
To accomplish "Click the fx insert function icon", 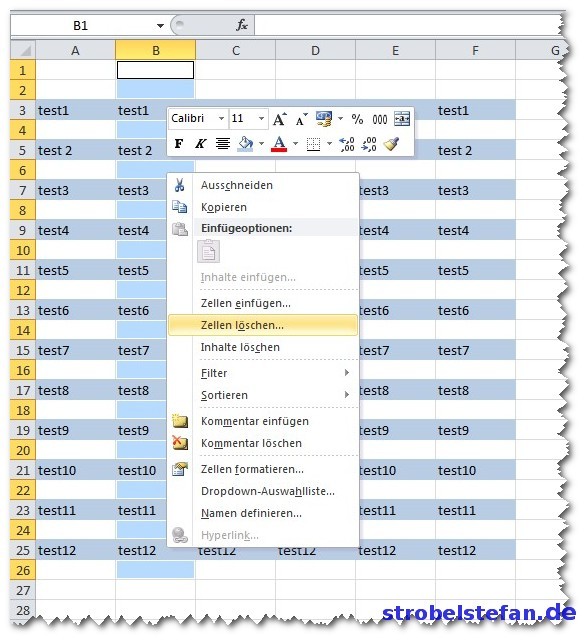I will [242, 25].
